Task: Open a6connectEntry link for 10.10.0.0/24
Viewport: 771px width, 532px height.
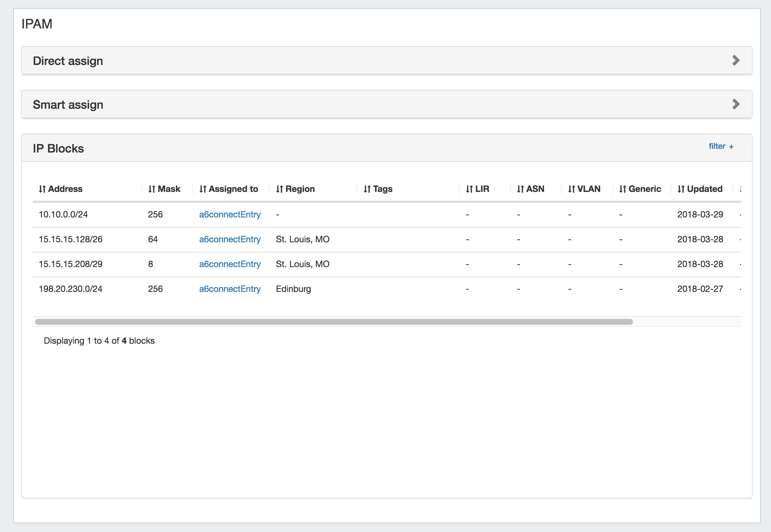Action: coord(230,215)
